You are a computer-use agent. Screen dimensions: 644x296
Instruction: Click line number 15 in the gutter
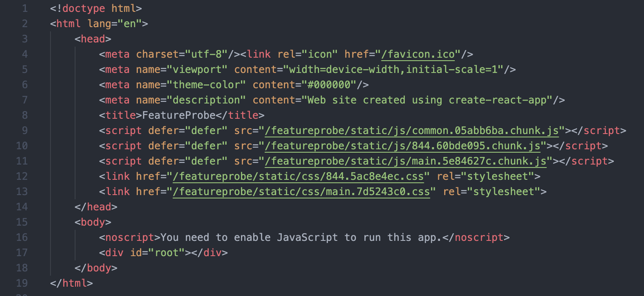point(22,222)
